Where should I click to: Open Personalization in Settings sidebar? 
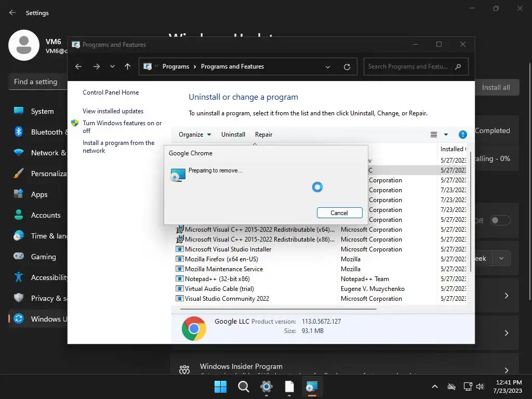pos(38,174)
